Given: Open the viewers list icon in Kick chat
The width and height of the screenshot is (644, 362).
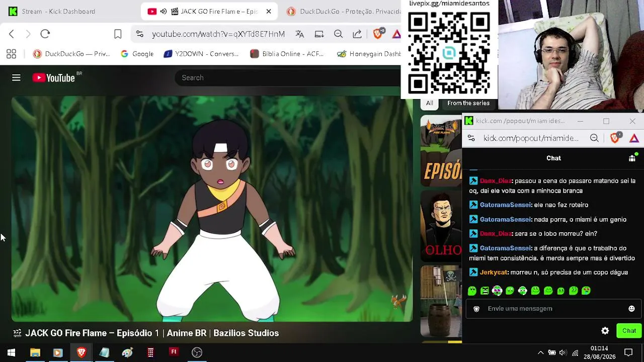Looking at the screenshot, I should (x=632, y=158).
